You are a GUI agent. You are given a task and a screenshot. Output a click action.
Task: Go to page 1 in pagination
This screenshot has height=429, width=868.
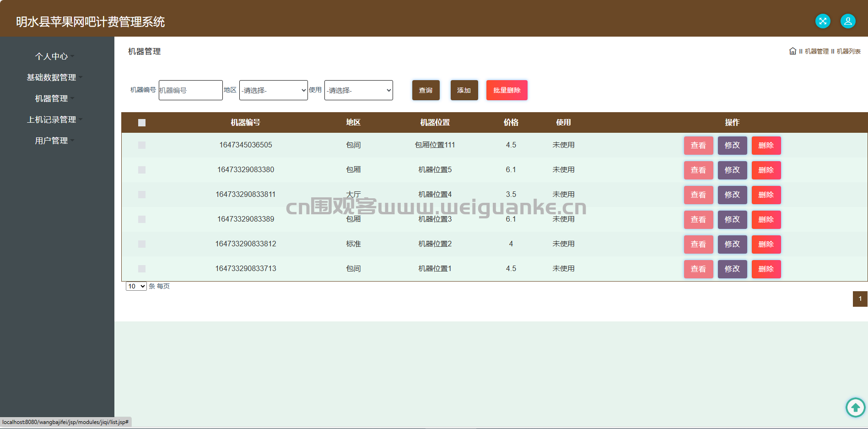coord(860,299)
